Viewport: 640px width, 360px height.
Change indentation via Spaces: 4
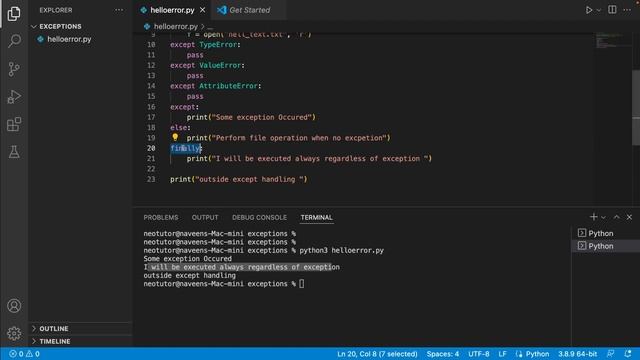point(443,354)
